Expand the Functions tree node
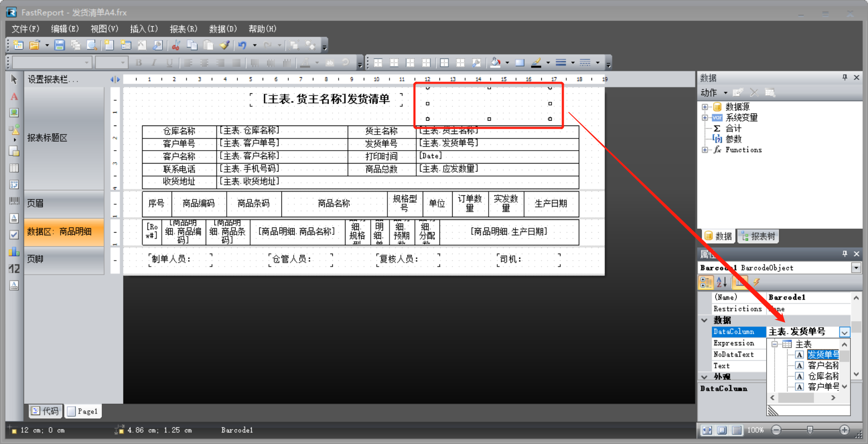The height and width of the screenshot is (444, 868). 705,150
